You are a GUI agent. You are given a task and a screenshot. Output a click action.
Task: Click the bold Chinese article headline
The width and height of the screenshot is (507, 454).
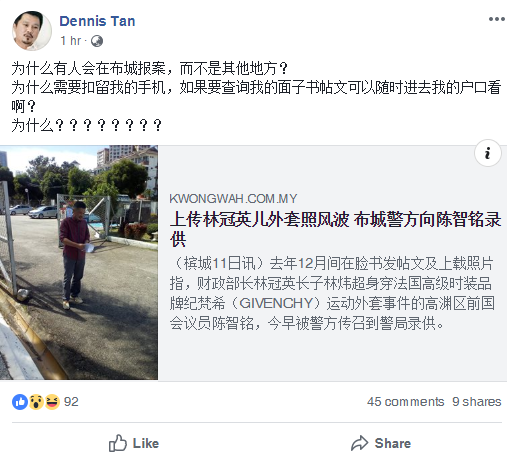click(x=335, y=230)
